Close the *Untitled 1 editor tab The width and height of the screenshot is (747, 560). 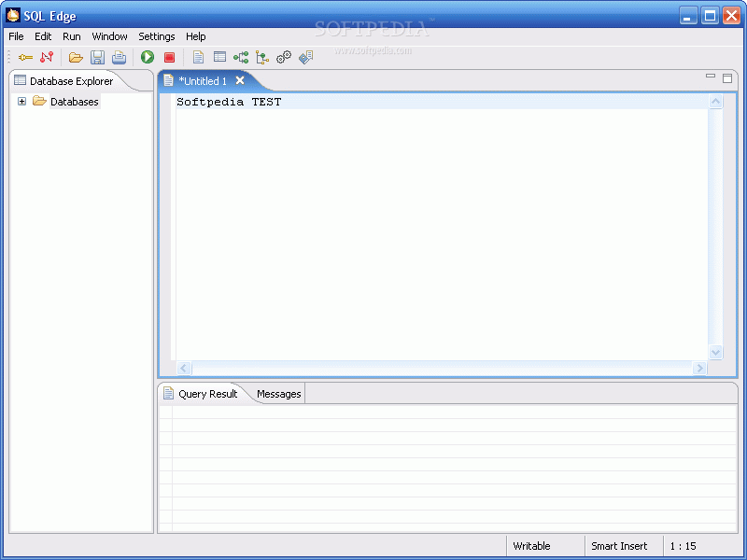click(240, 80)
